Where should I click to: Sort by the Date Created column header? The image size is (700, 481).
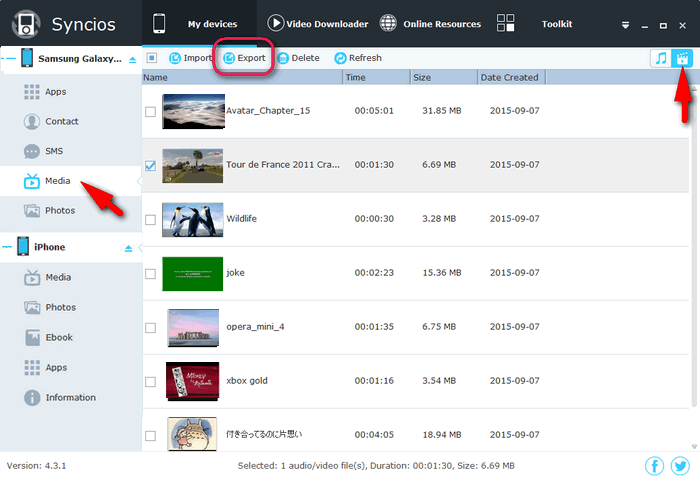click(x=512, y=77)
